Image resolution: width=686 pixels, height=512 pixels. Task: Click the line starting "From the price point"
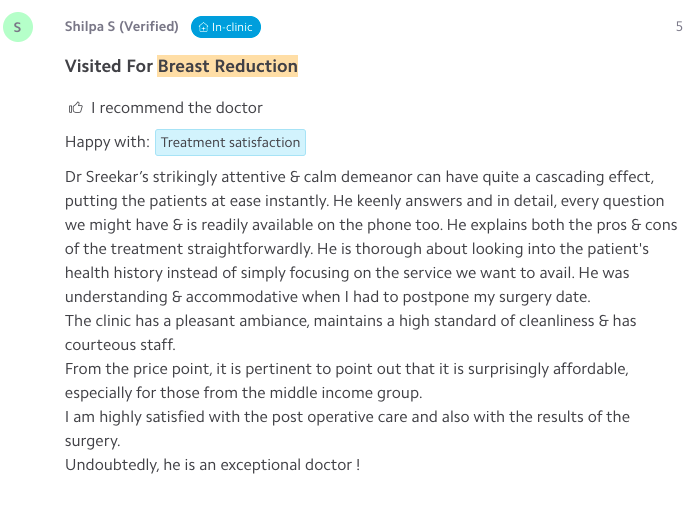(x=346, y=368)
